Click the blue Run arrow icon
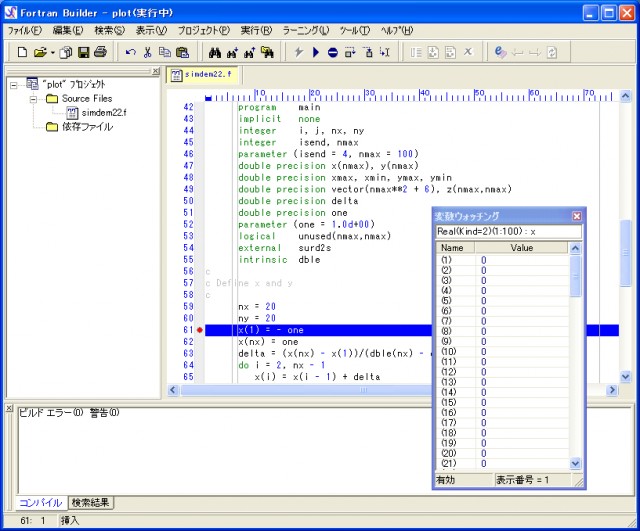This screenshot has height=531, width=640. click(315, 52)
